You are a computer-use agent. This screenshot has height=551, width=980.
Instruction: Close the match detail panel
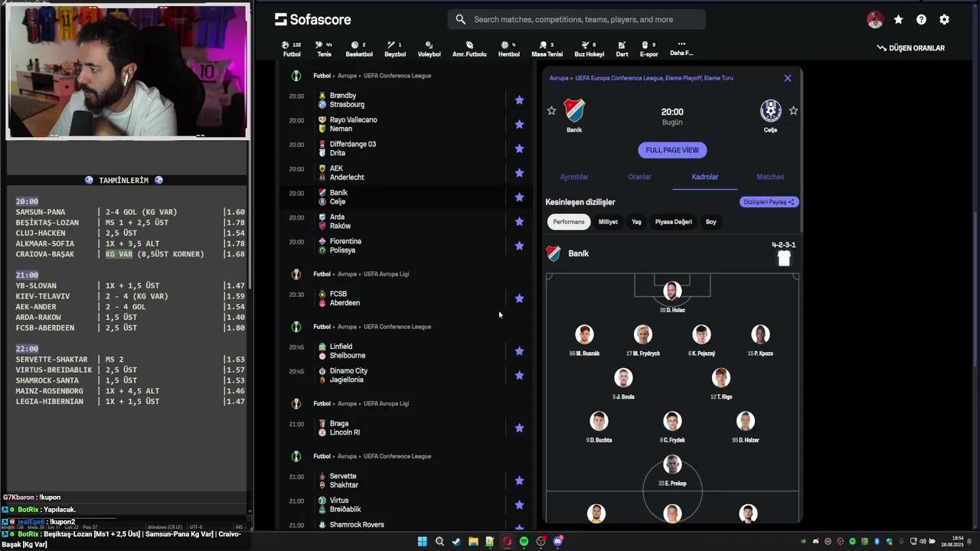(x=787, y=78)
